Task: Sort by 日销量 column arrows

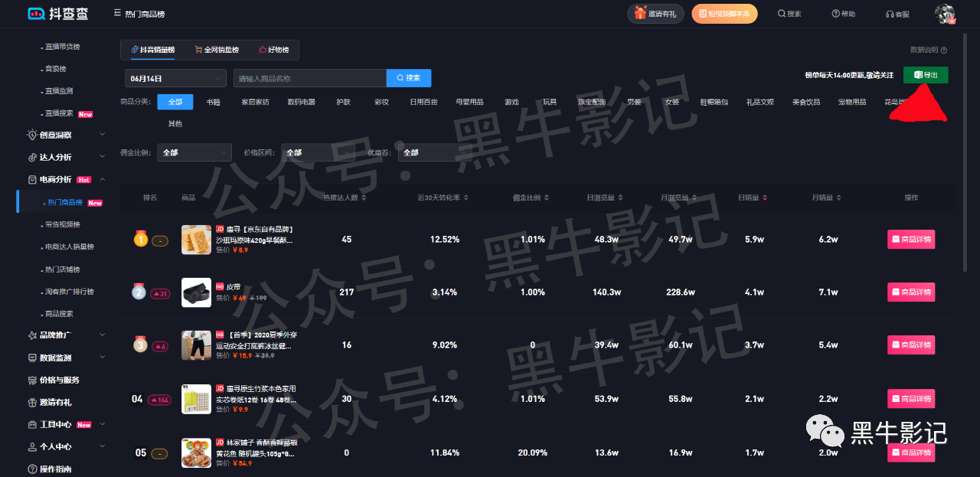Action: click(x=765, y=198)
